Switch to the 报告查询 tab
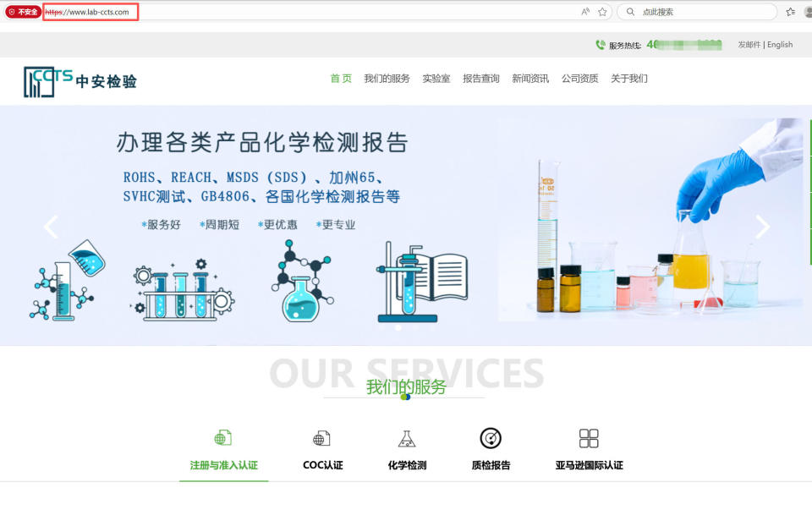This screenshot has height=515, width=812. click(481, 78)
